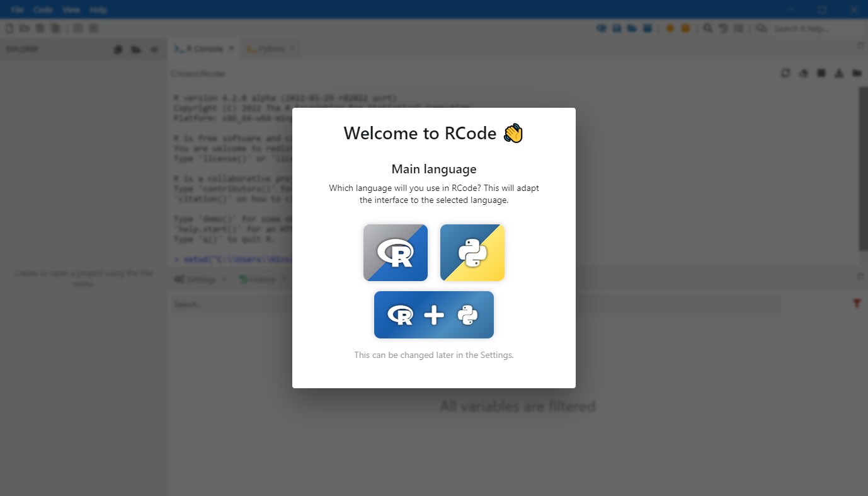The width and height of the screenshot is (868, 496).
Task: Click the magnifier search toolbar icon
Action: (708, 28)
